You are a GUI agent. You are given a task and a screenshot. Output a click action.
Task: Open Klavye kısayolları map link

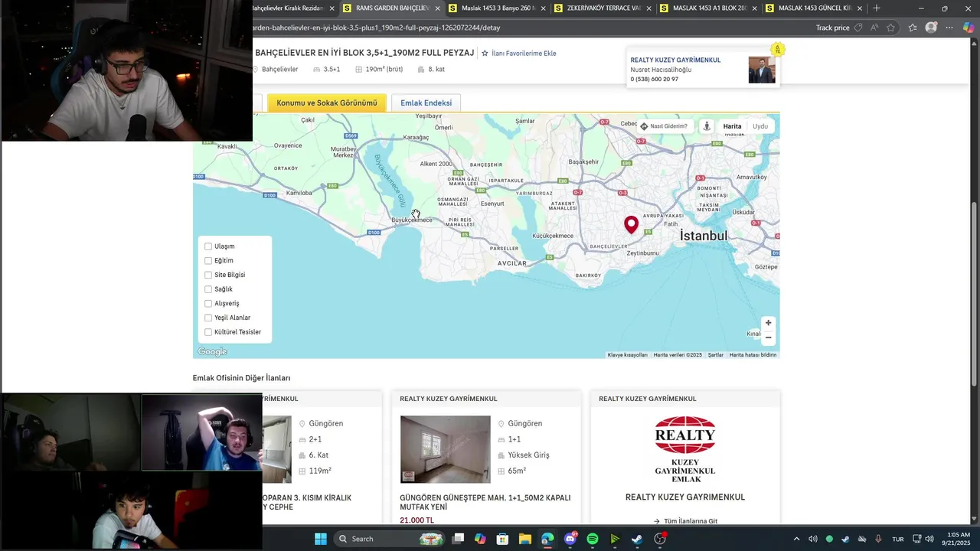point(627,355)
